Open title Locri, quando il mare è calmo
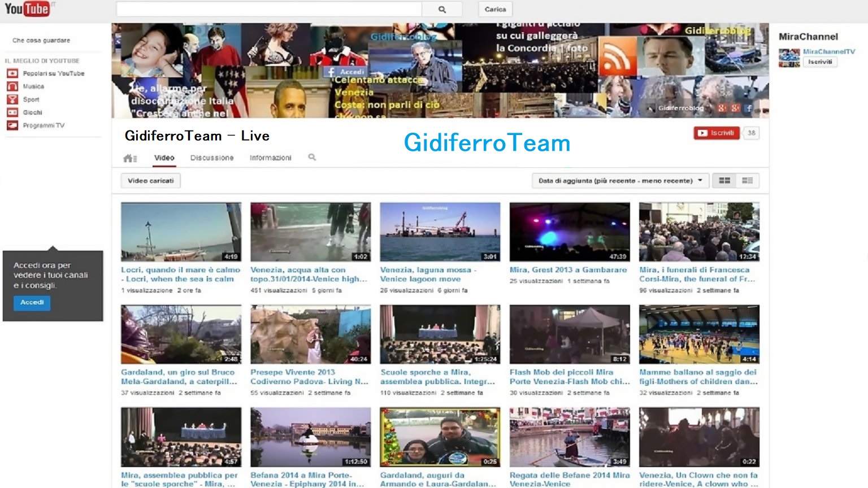The width and height of the screenshot is (868, 488). [180, 274]
